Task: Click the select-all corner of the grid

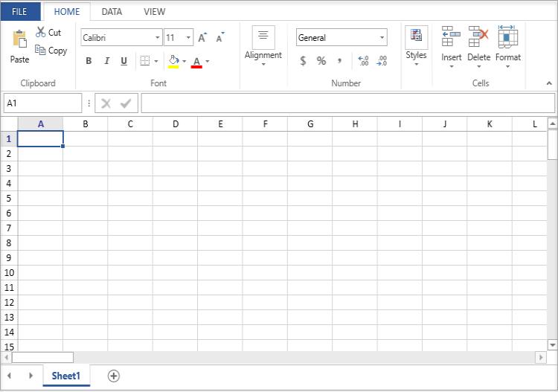Action: point(9,124)
